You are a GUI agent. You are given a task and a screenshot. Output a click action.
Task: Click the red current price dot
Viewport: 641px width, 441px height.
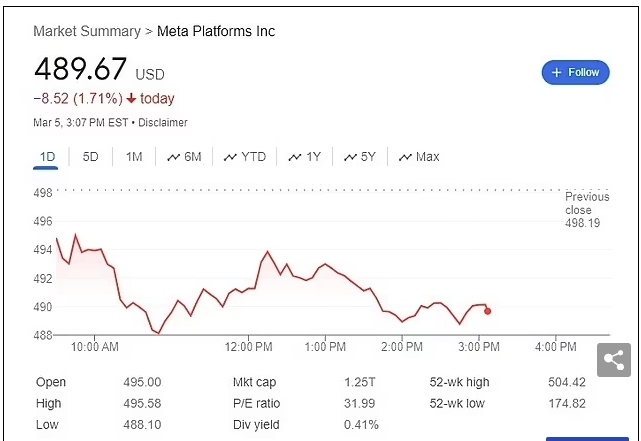487,311
